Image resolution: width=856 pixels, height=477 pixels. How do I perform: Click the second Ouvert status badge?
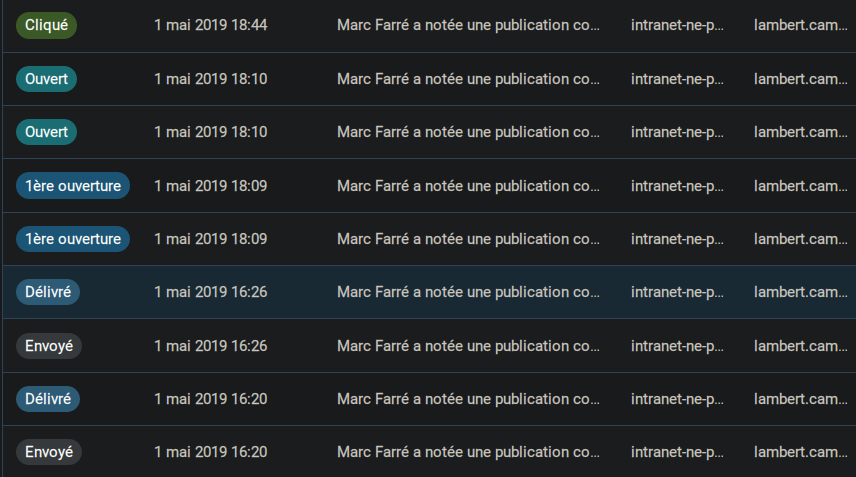tap(46, 132)
